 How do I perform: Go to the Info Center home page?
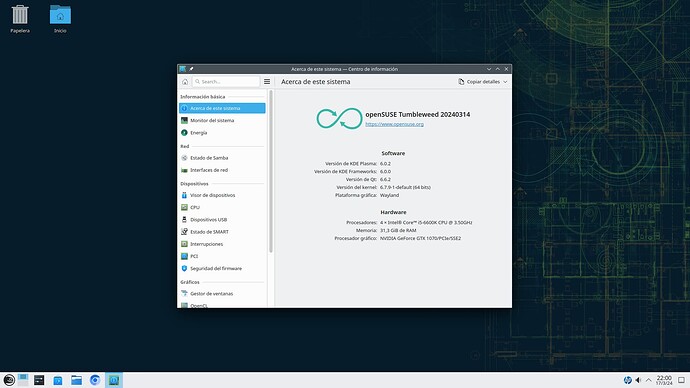click(x=185, y=82)
